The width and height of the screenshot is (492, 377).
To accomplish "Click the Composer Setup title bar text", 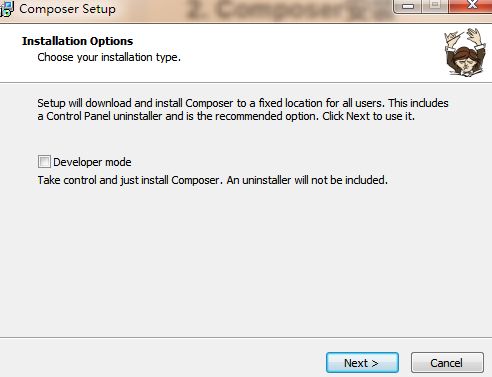I will point(67,9).
